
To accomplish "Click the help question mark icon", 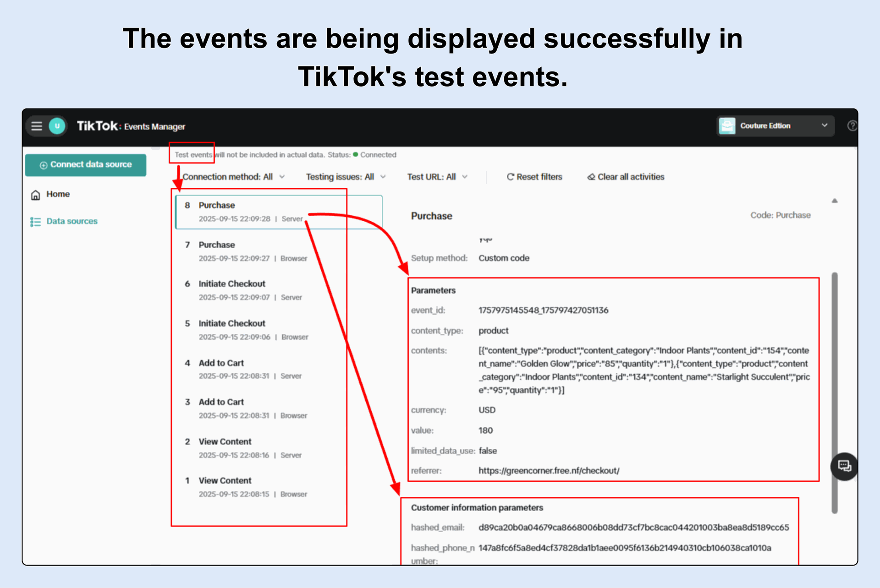I will coord(852,126).
